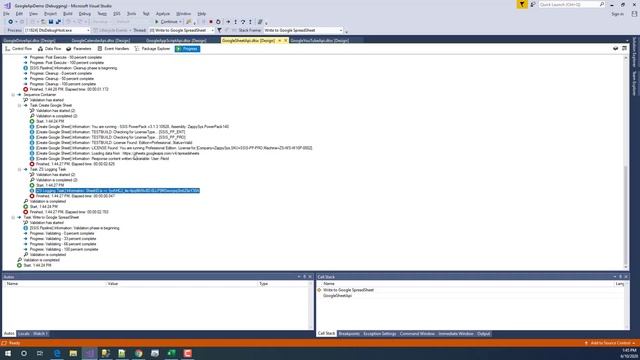Restart debugging with the restart icon
640x360 pixels.
tap(218, 22)
